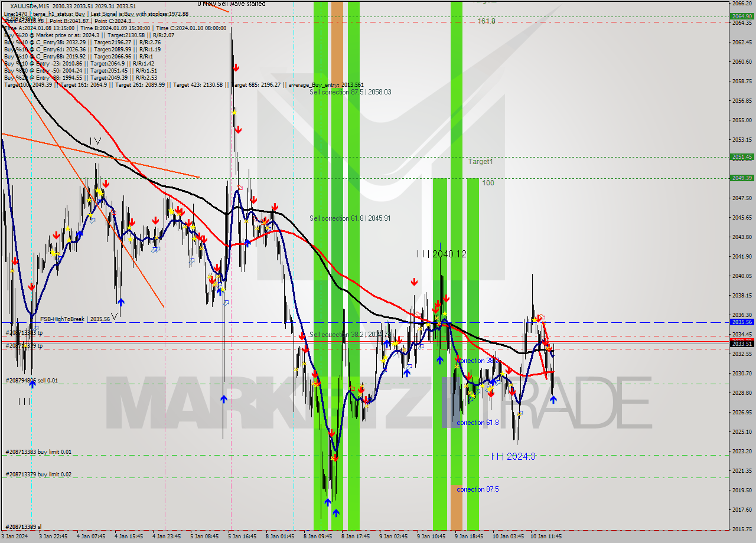
Task: Select the 'I I I 2040.12' high marker label
Action: pos(442,254)
